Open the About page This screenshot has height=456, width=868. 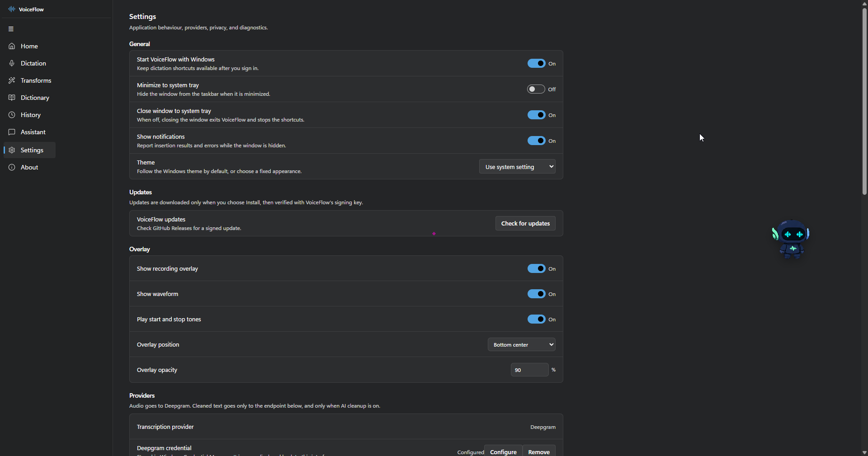(29, 167)
